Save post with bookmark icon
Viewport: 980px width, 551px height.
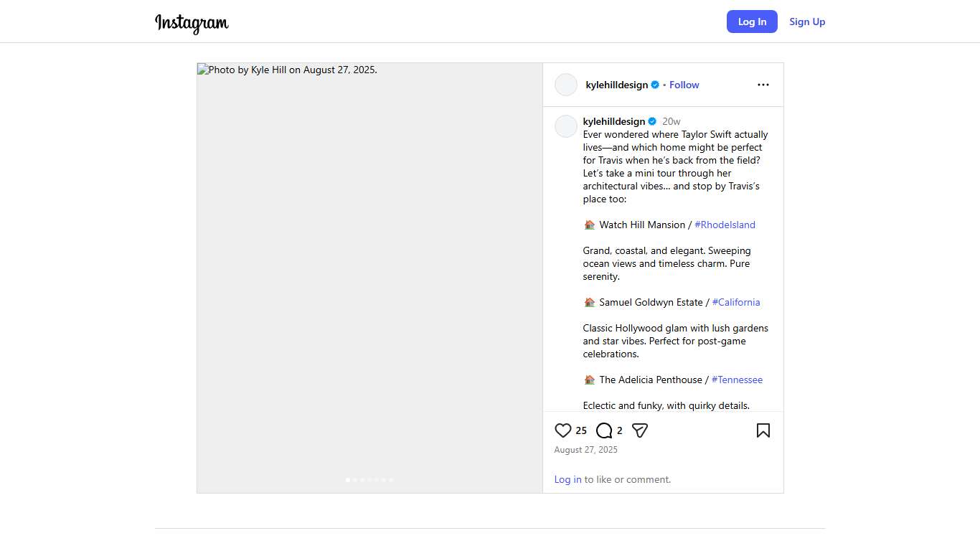(763, 430)
